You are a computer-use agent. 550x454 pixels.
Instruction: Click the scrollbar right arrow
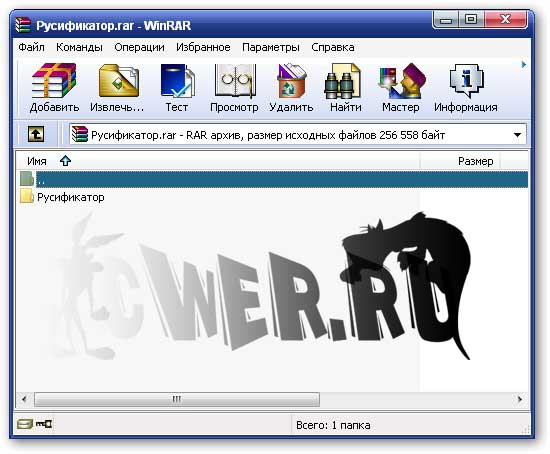click(x=520, y=399)
